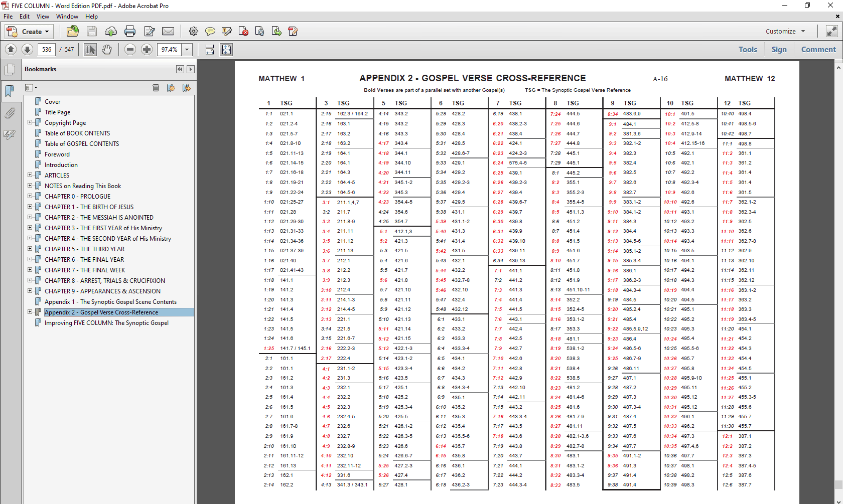This screenshot has height=504, width=843.
Task: Open Appendix 1 Synoptic Gospel Scene Contents
Action: (x=110, y=302)
